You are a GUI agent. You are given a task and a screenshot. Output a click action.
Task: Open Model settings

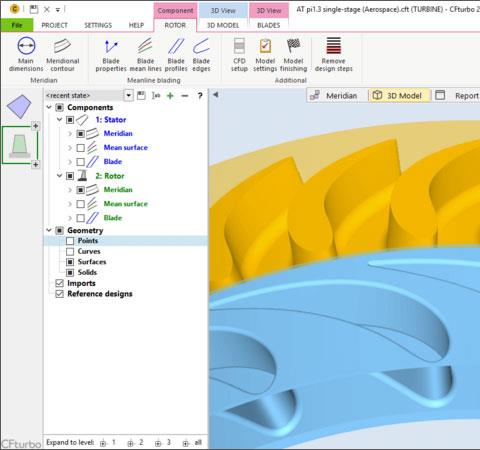pos(265,55)
